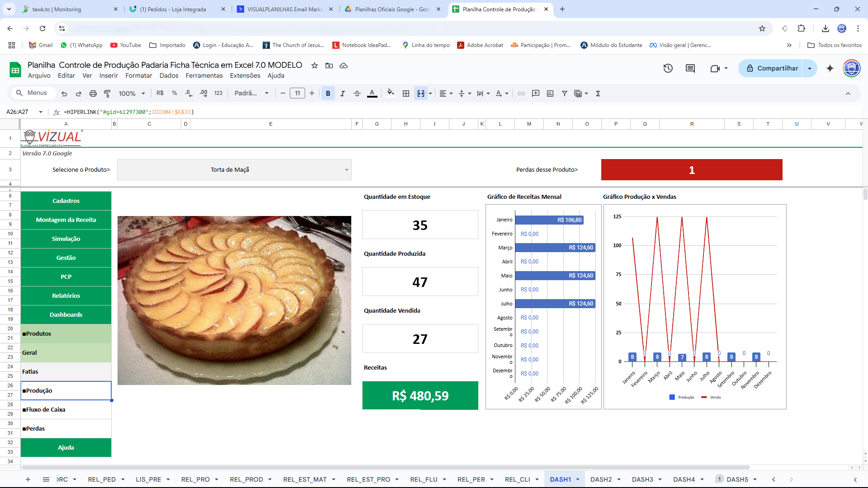Toggle italic formatting

pyautogui.click(x=343, y=94)
